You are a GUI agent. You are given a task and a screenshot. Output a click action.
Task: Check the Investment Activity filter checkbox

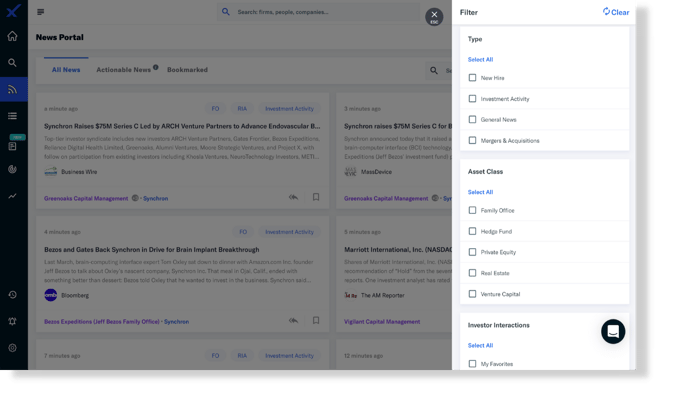[472, 99]
